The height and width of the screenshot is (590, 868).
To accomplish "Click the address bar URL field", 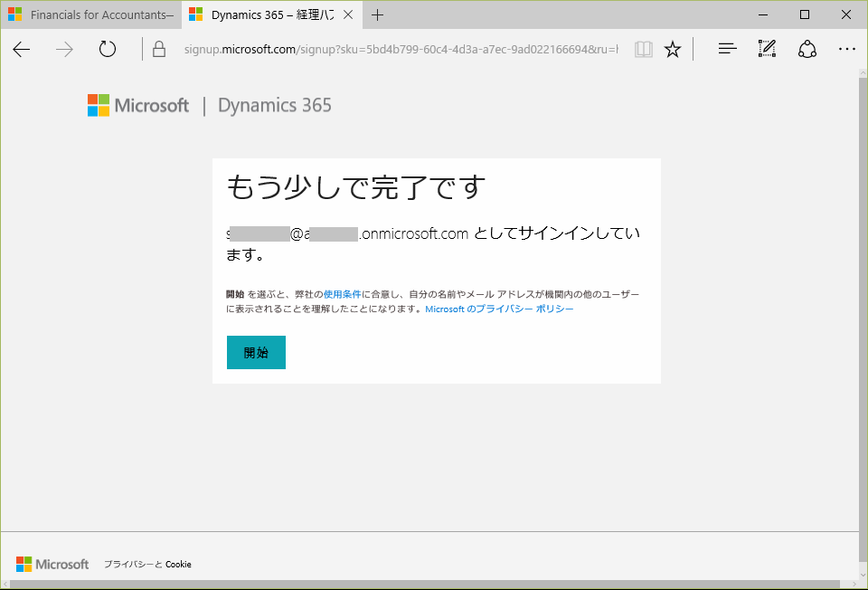I will (x=401, y=49).
